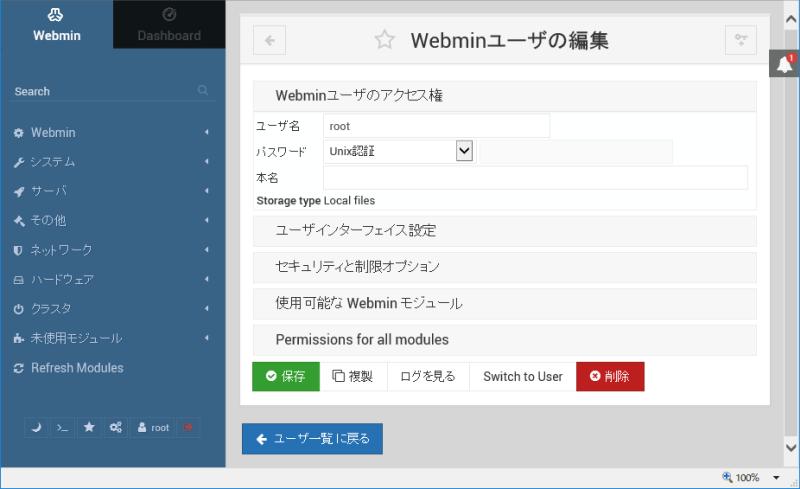Open the command shell terminal icon
The image size is (800, 489).
[62, 427]
